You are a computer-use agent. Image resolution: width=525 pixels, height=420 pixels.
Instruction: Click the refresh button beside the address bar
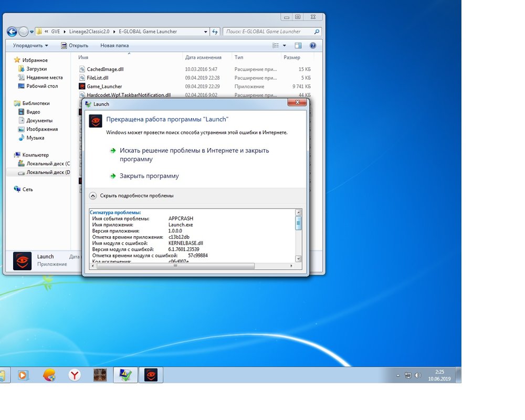coord(215,31)
